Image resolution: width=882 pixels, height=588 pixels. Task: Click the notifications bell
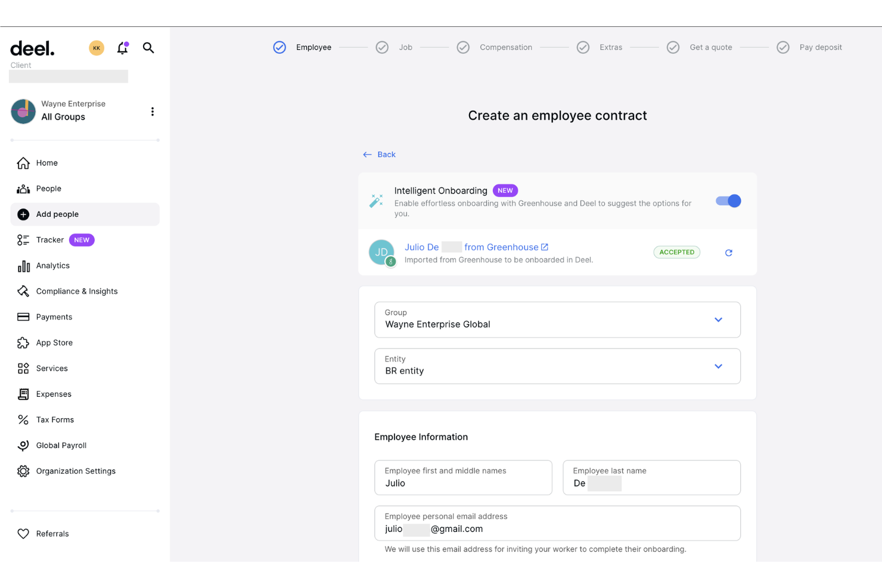click(122, 48)
